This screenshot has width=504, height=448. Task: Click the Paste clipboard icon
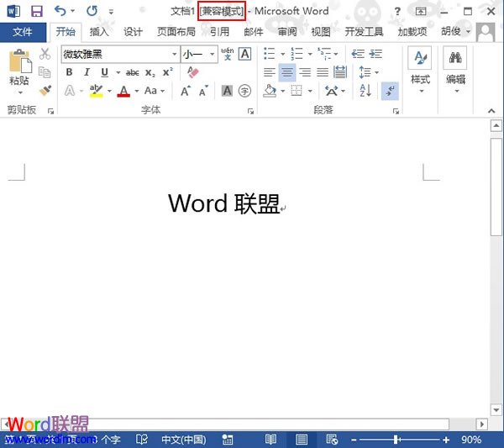[20, 61]
